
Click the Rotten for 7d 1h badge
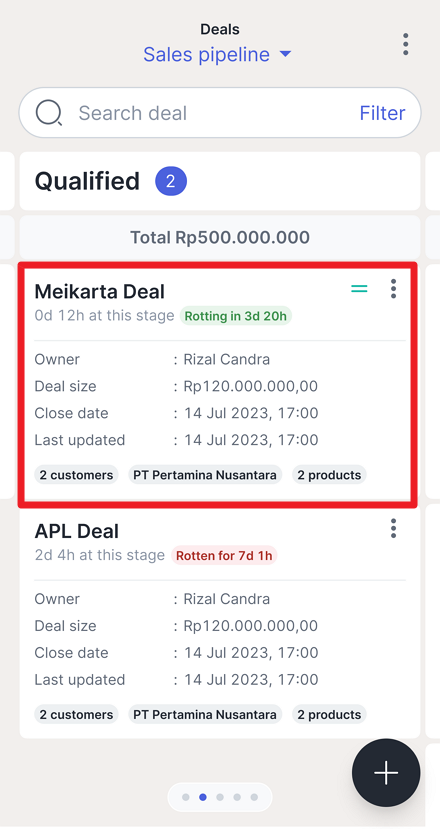click(224, 556)
